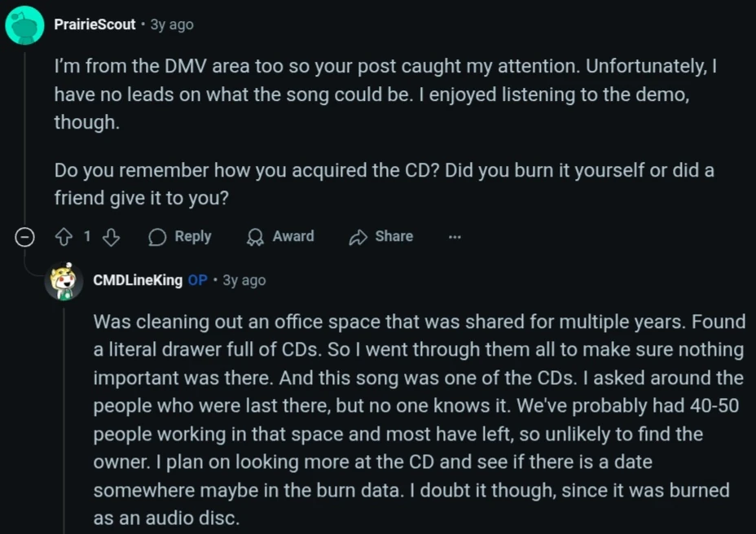The image size is (756, 534).
Task: Open the ellipsis more-options menu
Action: [455, 237]
